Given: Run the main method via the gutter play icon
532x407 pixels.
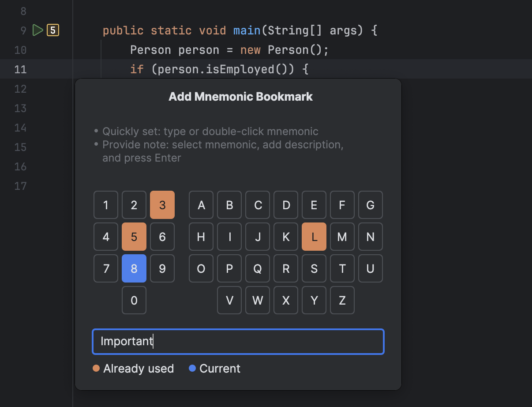Looking at the screenshot, I should pos(38,30).
